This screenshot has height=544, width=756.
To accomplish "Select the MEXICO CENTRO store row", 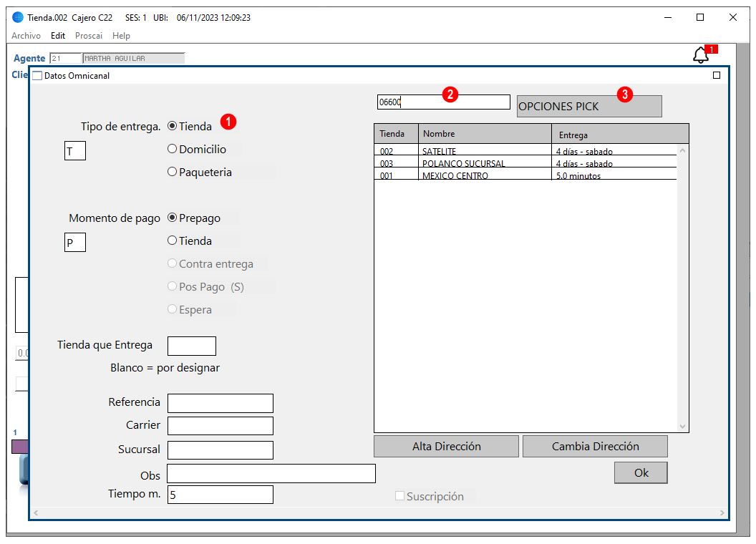I will pos(525,174).
